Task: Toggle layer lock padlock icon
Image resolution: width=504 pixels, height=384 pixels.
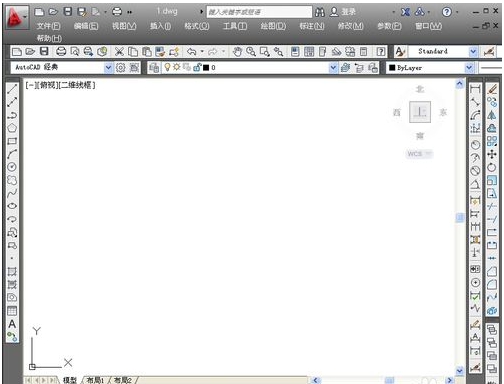Action: (197, 67)
